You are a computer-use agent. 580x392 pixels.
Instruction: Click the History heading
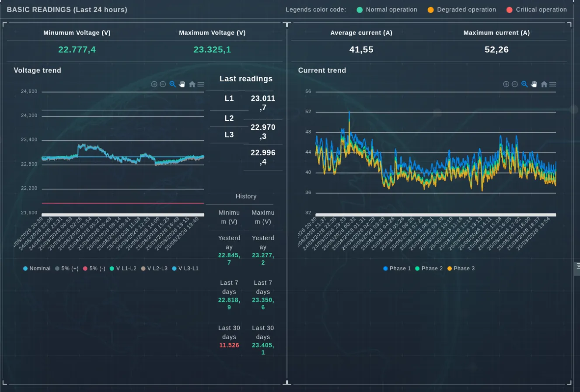point(246,196)
